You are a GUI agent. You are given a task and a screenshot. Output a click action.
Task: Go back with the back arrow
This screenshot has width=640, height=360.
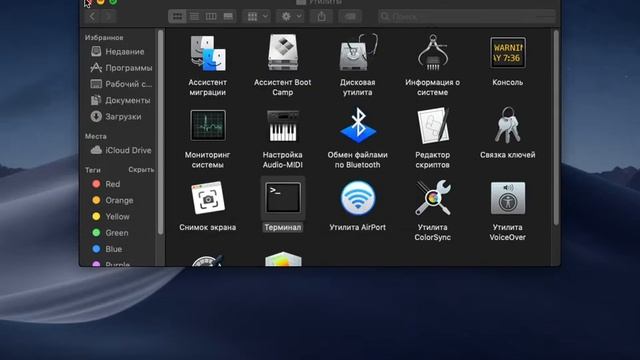(93, 16)
